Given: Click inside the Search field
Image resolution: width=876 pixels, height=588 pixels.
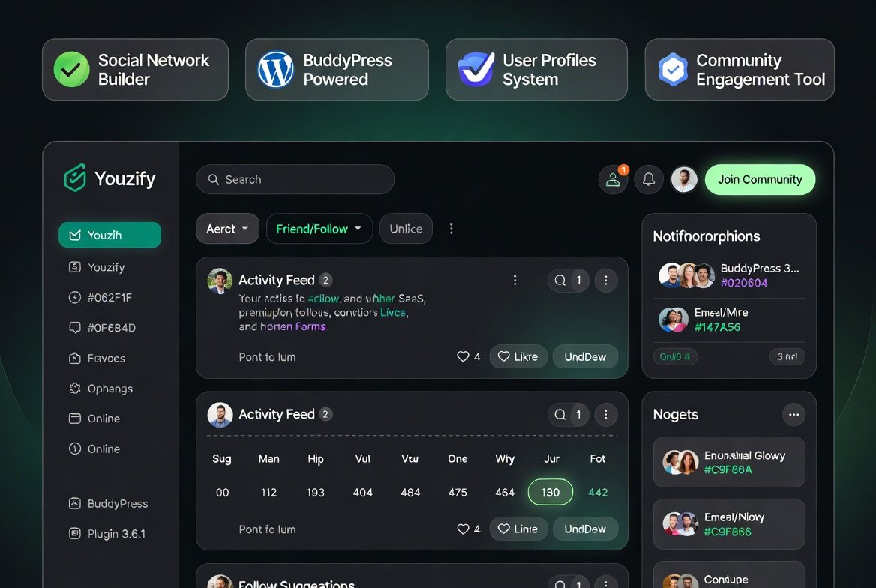Looking at the screenshot, I should click(295, 179).
